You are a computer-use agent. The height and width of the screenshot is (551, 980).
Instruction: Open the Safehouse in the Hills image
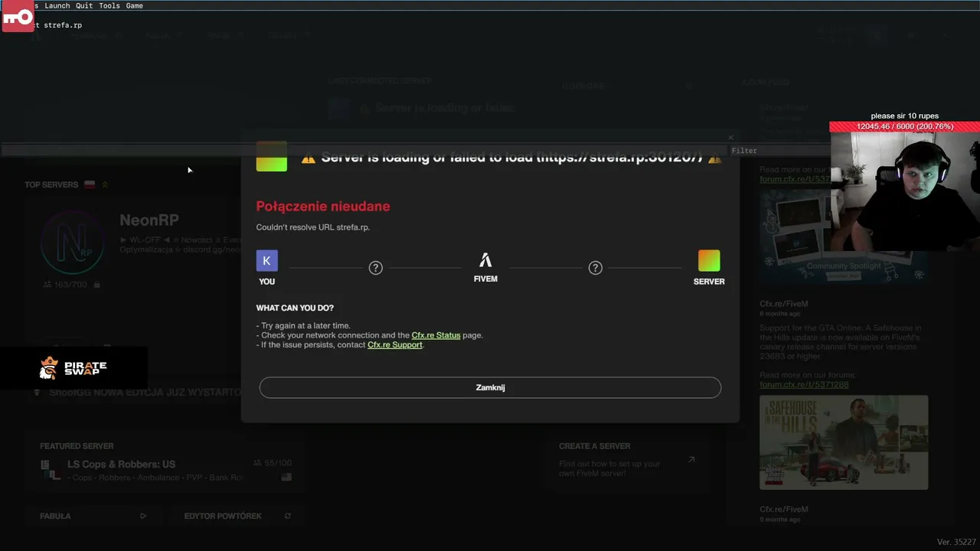pyautogui.click(x=844, y=442)
